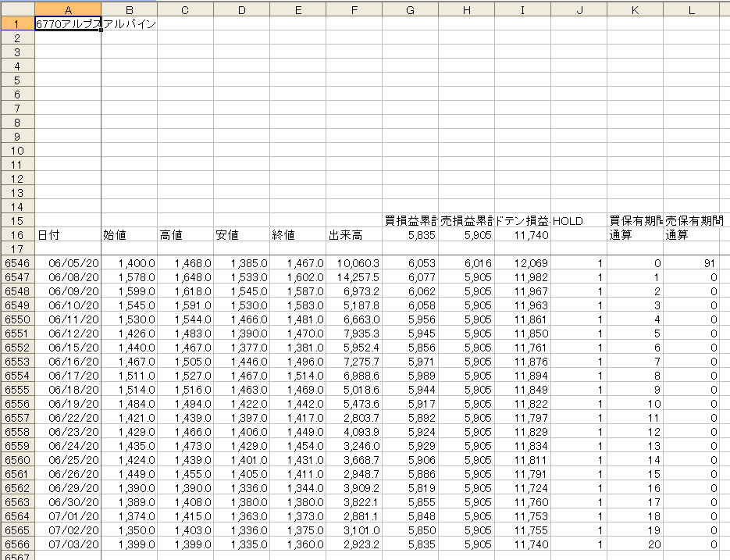
Task: Select column A header
Action: (x=68, y=9)
